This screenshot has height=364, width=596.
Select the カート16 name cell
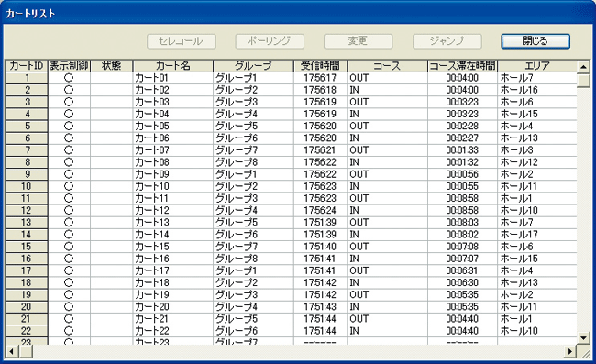(173, 259)
